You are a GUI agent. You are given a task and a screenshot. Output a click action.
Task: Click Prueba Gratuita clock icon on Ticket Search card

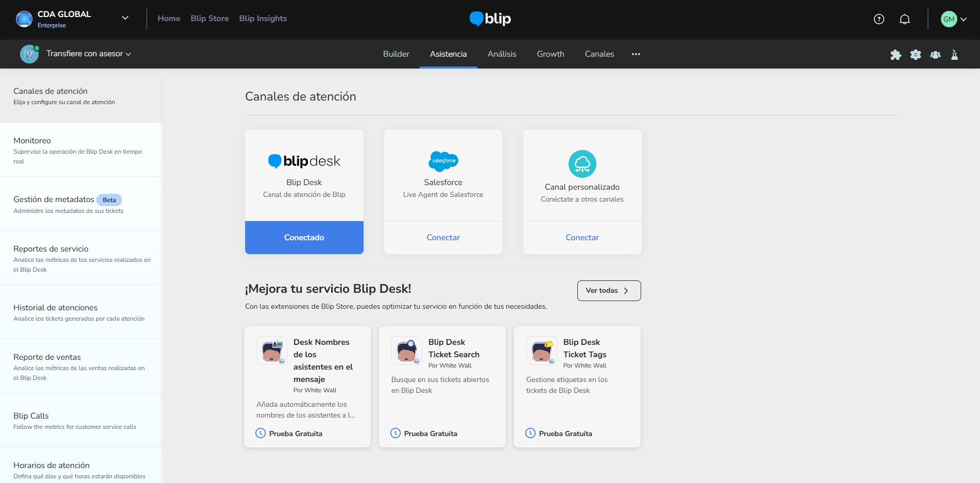tap(396, 434)
